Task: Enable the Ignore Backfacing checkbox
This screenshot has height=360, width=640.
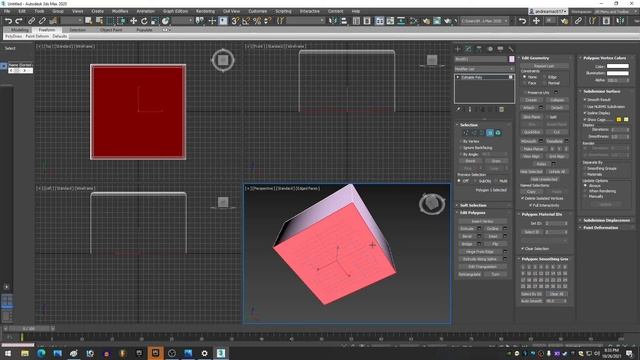Action: pos(460,148)
